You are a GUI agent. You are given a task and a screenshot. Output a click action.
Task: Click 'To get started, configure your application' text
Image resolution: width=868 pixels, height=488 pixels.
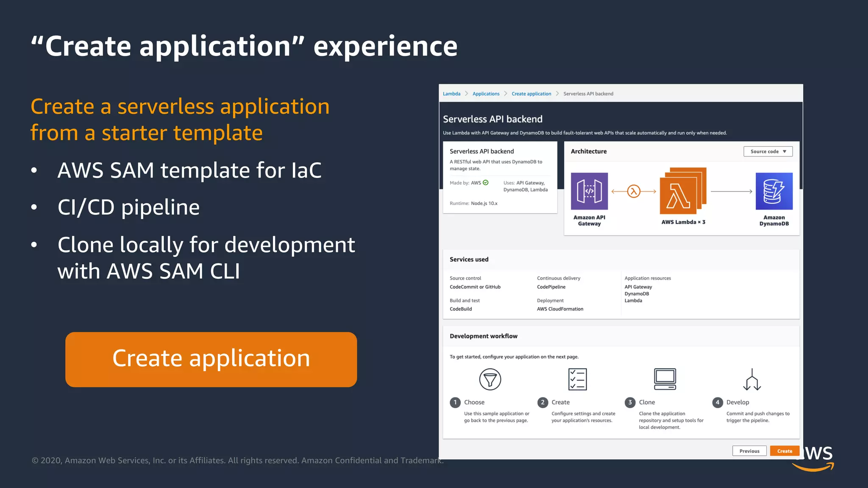[x=514, y=357]
